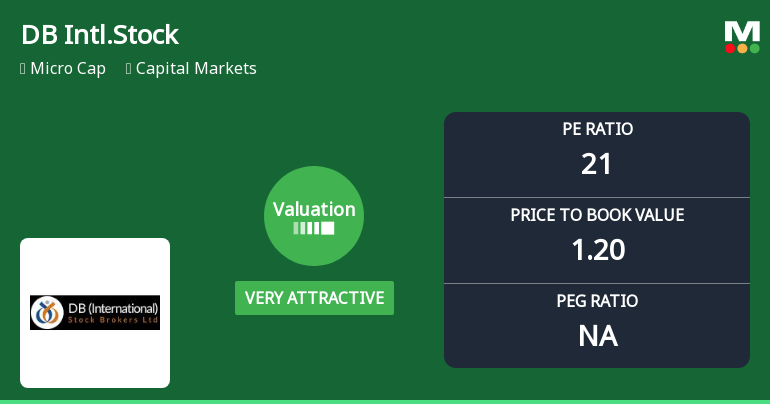
Task: Click the PE ratio value 21
Action: tap(597, 164)
